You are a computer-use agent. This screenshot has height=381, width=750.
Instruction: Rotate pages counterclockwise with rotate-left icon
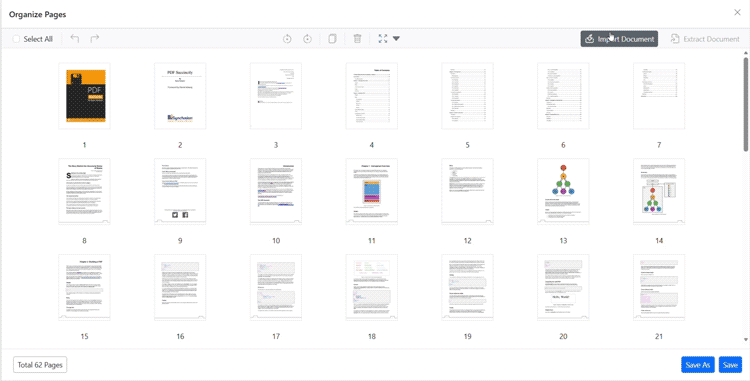coord(287,39)
